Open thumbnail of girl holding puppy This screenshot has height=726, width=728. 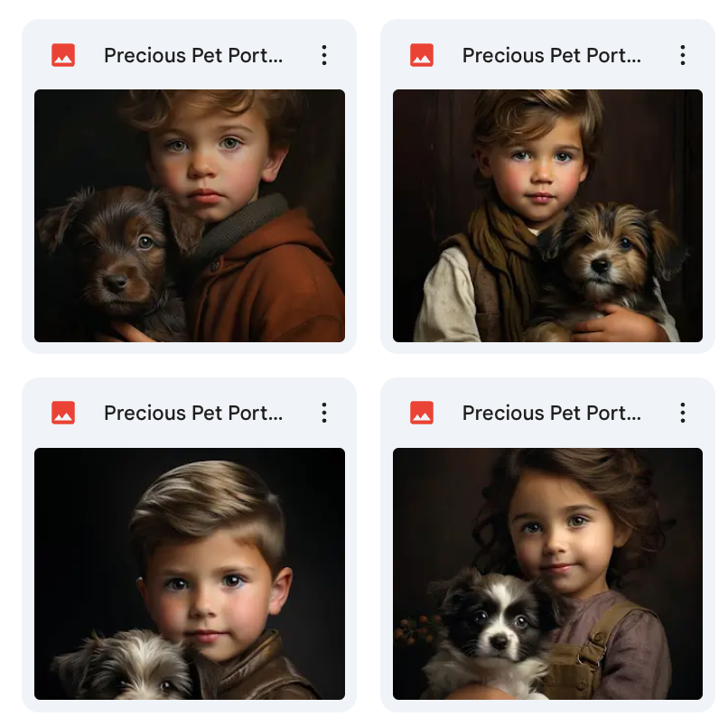[x=547, y=573]
